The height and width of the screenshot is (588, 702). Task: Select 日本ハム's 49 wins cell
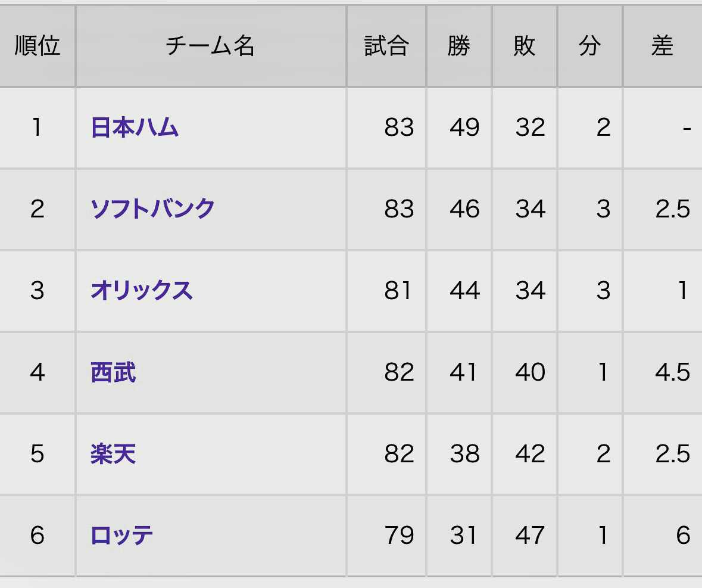tap(464, 127)
